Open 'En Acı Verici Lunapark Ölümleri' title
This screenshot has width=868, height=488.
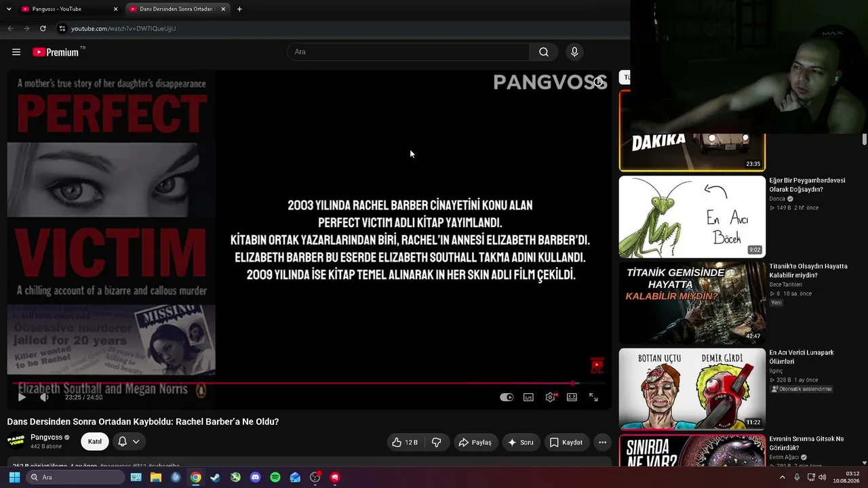(802, 357)
